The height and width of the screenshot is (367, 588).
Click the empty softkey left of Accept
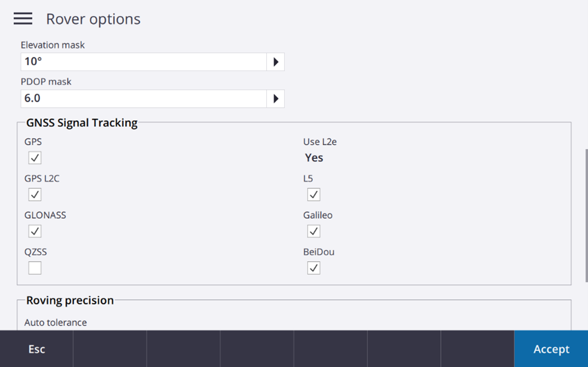pos(477,349)
